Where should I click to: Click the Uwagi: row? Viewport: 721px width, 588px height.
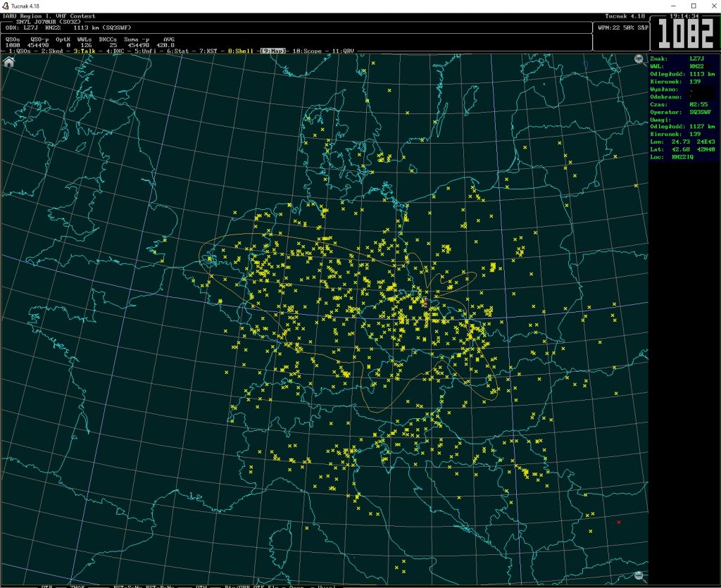click(660, 120)
